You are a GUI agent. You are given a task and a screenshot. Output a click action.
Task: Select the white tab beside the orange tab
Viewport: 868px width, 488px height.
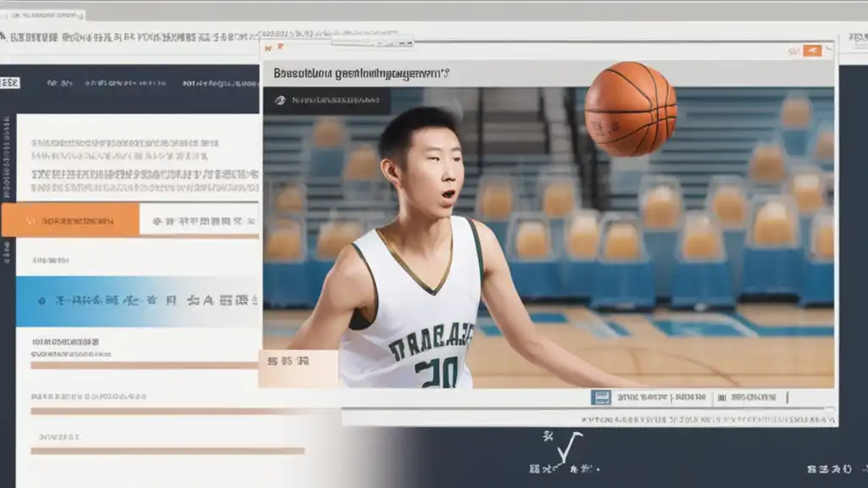pos(198,219)
